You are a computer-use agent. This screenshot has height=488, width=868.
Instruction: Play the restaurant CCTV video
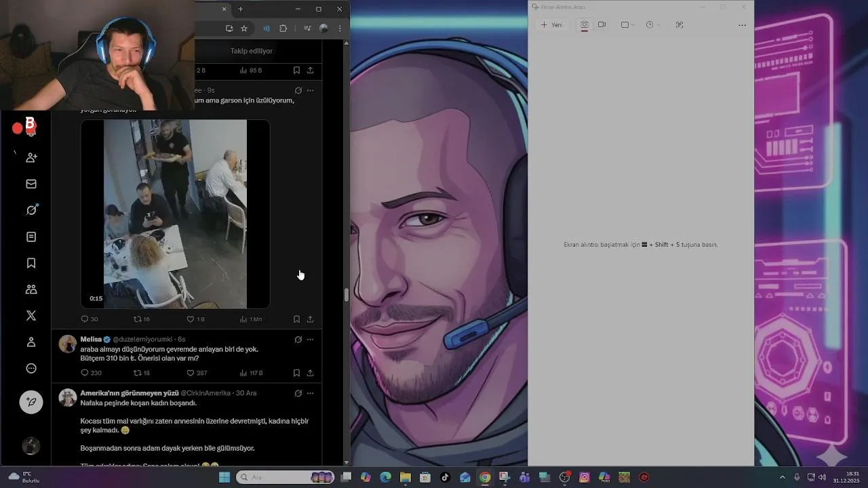point(175,214)
